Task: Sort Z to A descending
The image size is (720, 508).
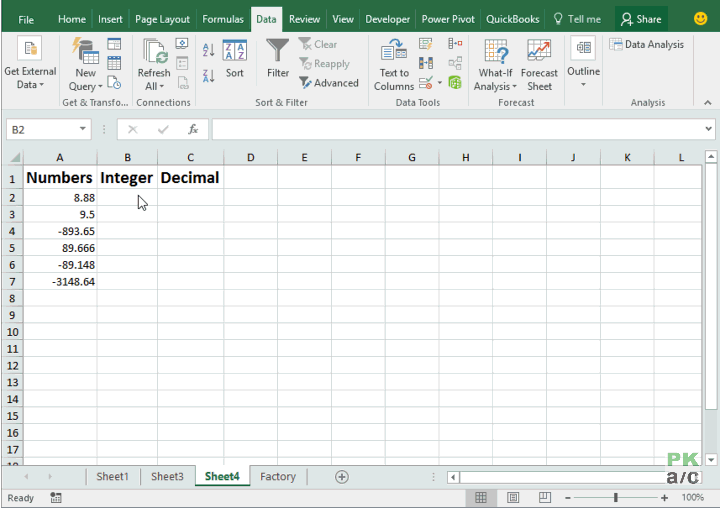Action: 208,76
